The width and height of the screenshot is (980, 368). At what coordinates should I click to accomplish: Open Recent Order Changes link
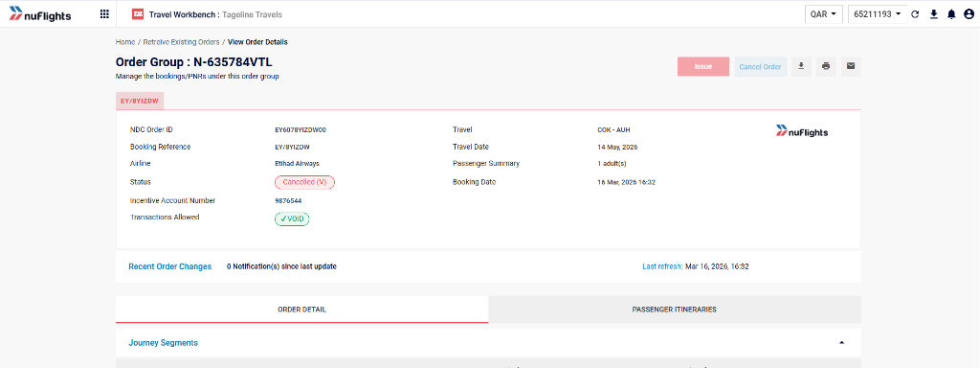[x=170, y=266]
